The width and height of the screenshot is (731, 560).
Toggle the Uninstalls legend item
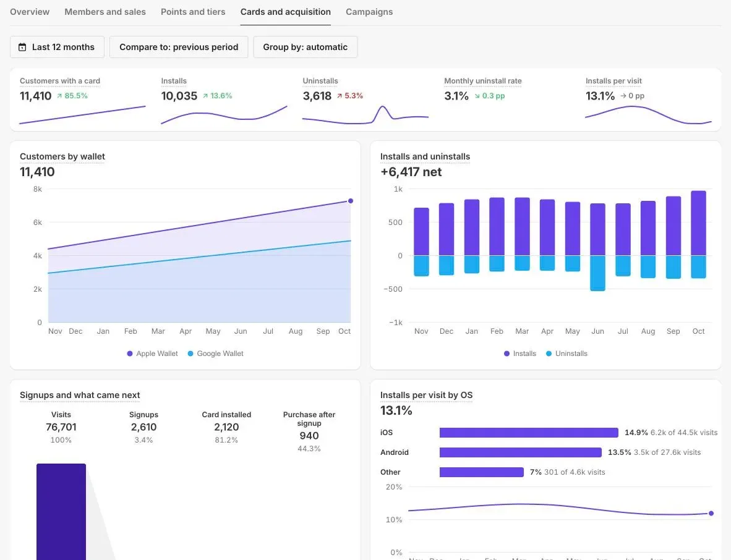(566, 354)
